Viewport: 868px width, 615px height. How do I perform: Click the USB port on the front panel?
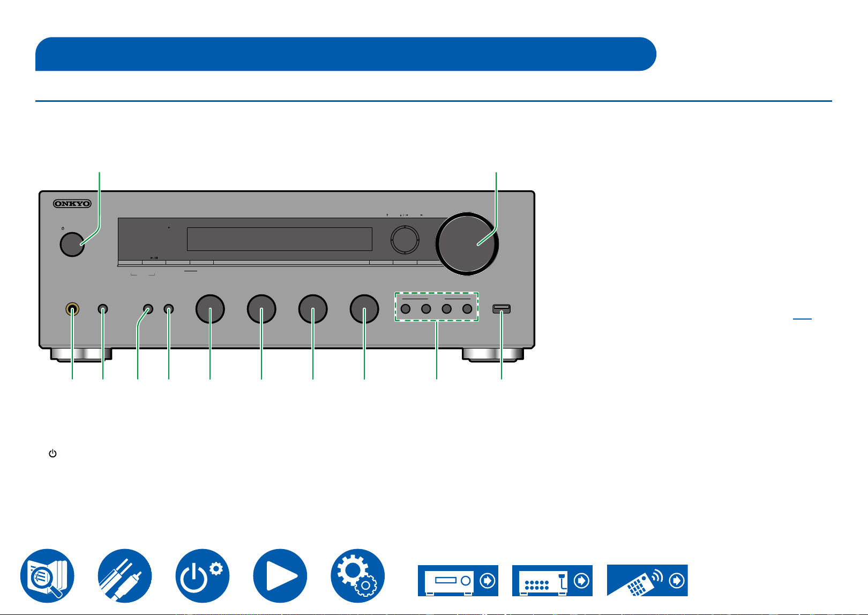(502, 309)
